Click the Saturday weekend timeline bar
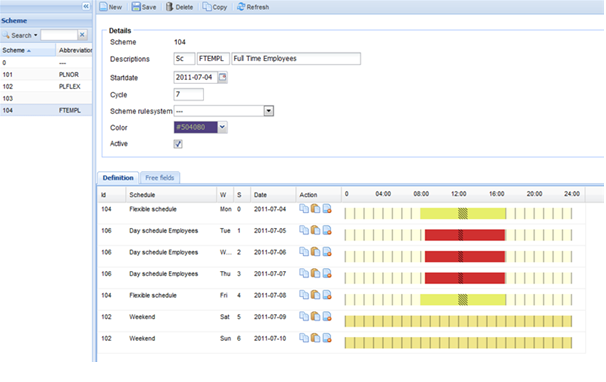Viewport: 606px width, 382px height. coord(458,321)
